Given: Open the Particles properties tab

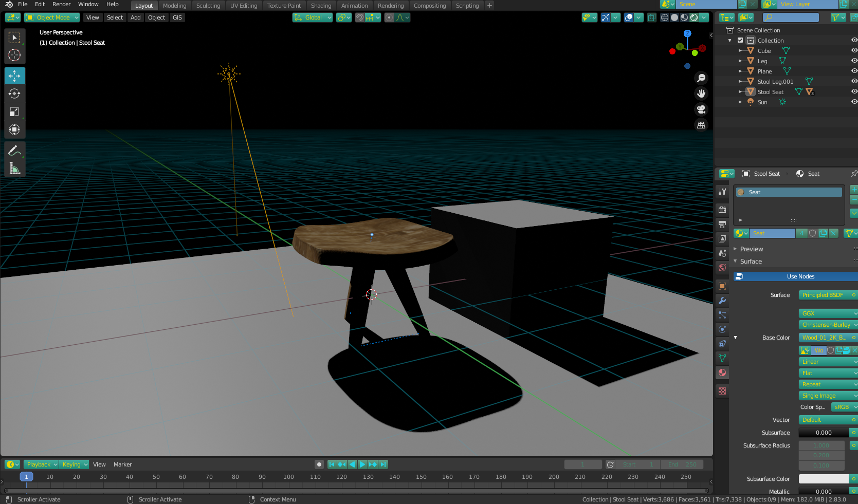Looking at the screenshot, I should [722, 315].
